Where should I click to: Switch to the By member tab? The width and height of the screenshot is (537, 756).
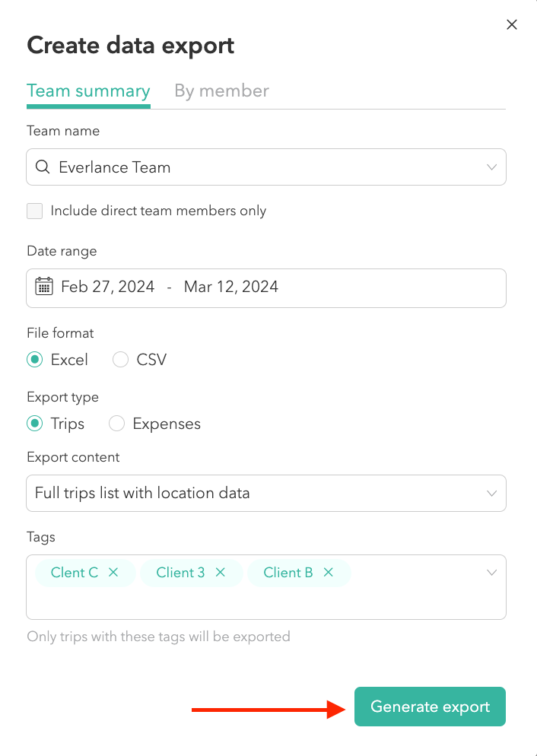(221, 91)
